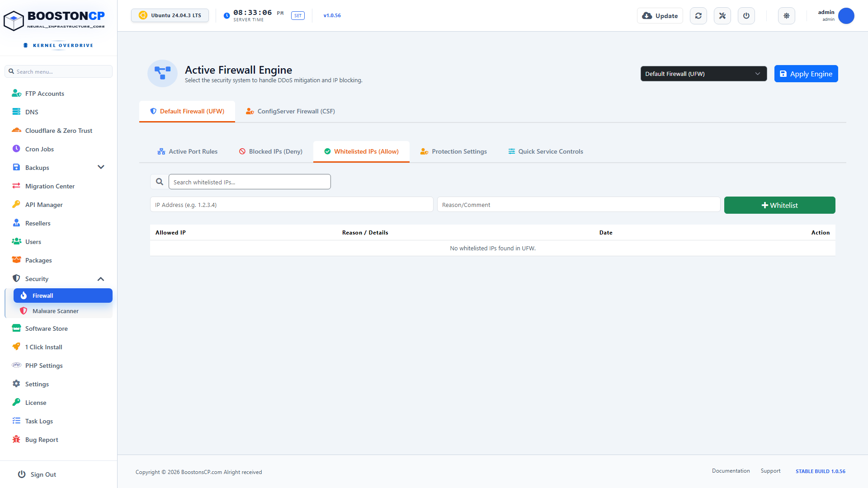Image resolution: width=868 pixels, height=488 pixels.
Task: Focus the Search whitelisted IPs field
Action: 250,182
